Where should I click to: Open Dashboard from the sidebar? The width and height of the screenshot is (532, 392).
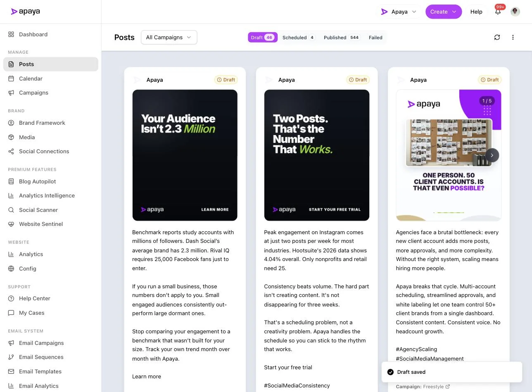[x=51, y=34]
